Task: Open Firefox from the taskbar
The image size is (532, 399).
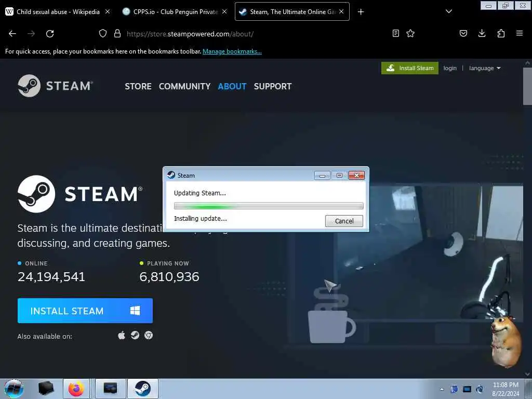Action: pyautogui.click(x=76, y=389)
